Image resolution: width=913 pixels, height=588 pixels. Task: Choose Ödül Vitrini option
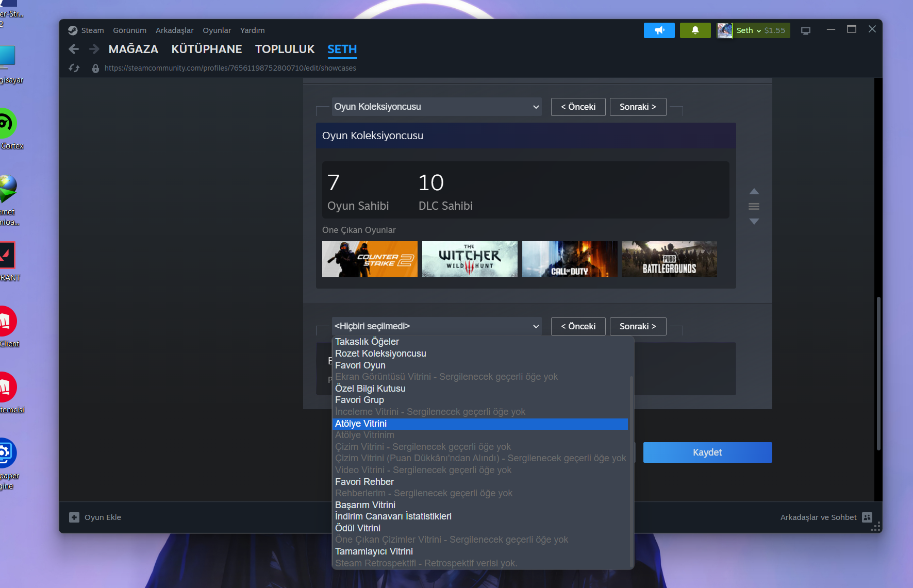tap(480, 528)
